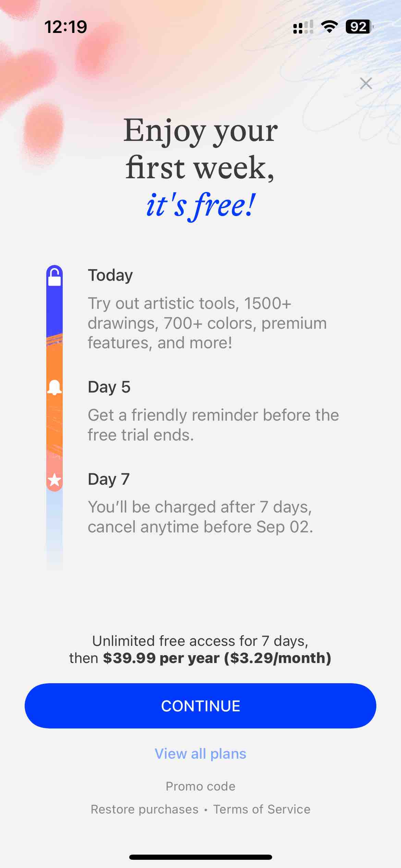Image resolution: width=401 pixels, height=868 pixels.
Task: Tap the home indicator bar
Action: click(200, 857)
